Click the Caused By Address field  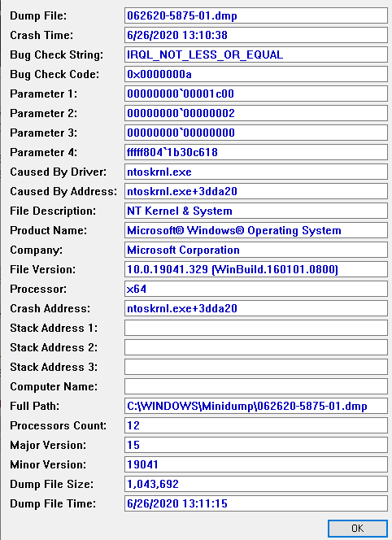[x=256, y=191]
